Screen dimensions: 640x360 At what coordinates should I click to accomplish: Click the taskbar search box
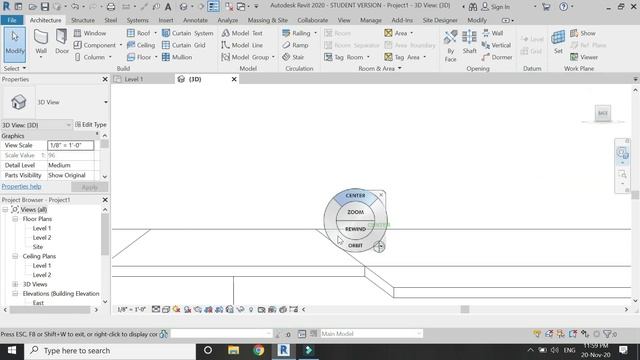point(110,351)
